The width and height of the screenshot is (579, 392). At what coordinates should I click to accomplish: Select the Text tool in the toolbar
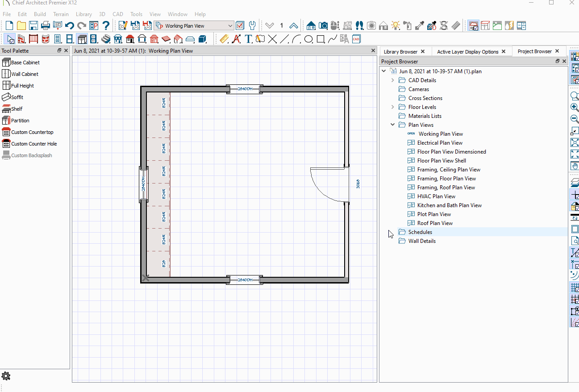[x=249, y=39]
